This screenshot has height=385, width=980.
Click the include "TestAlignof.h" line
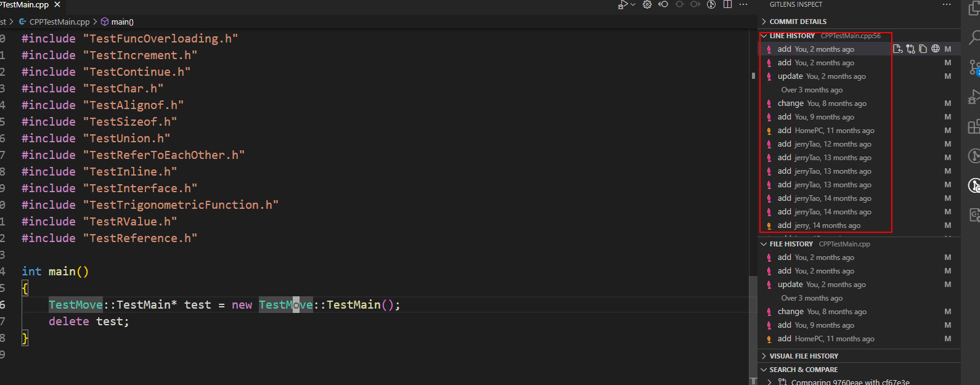pyautogui.click(x=102, y=105)
